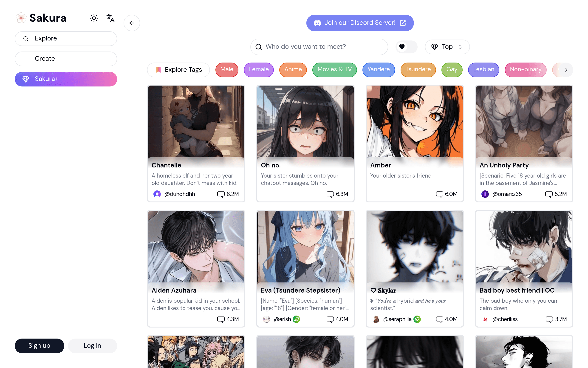Open the Amber character image
The image size is (588, 368).
coord(415,121)
